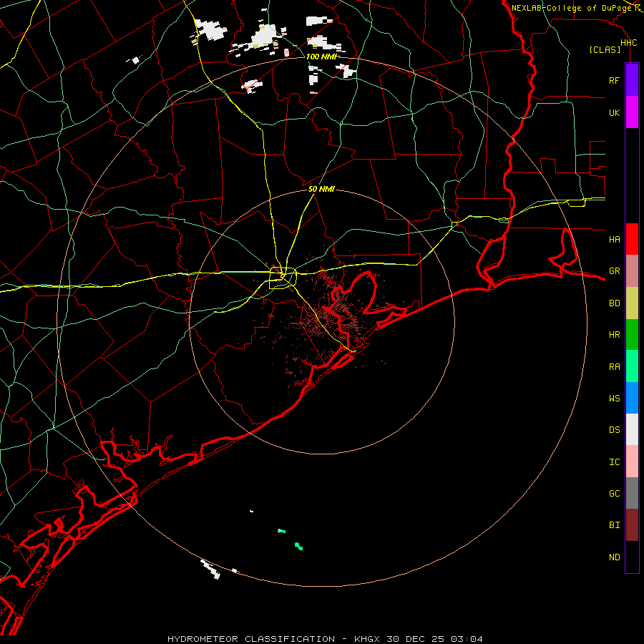Click the RA legend label
Image resolution: width=644 pixels, height=644 pixels.
click(x=614, y=367)
